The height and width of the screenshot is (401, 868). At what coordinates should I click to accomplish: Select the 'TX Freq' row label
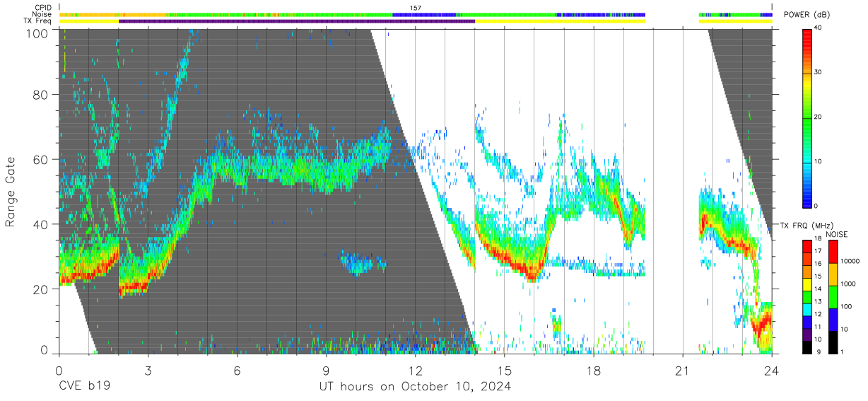[x=37, y=21]
